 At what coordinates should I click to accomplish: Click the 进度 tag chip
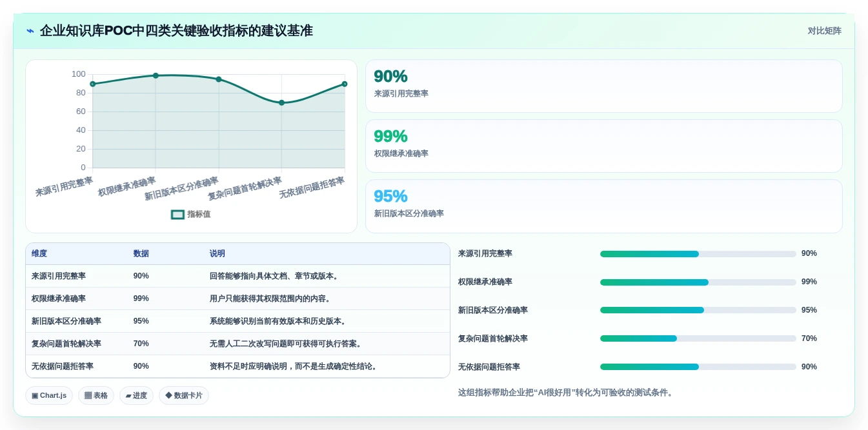click(x=136, y=396)
